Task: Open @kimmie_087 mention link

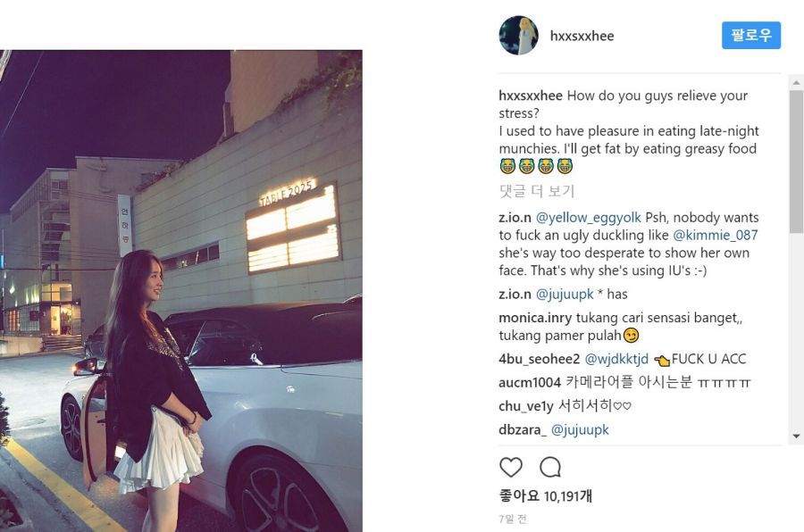Action: (715, 236)
